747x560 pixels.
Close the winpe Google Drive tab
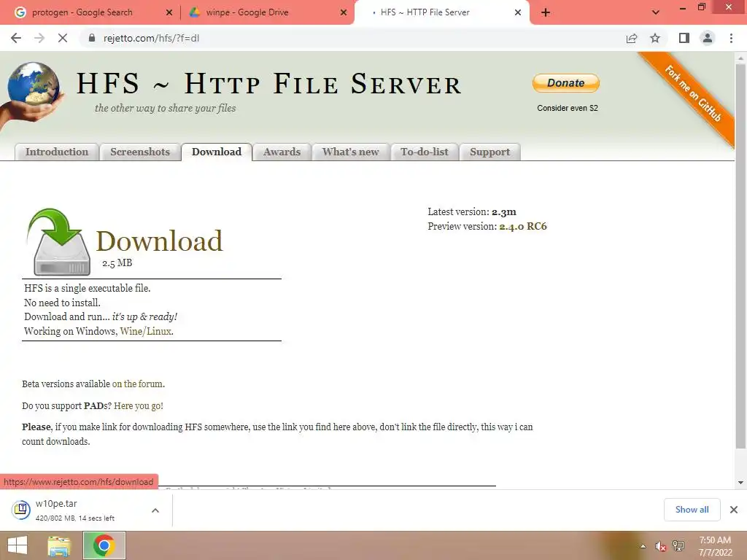[x=344, y=12]
